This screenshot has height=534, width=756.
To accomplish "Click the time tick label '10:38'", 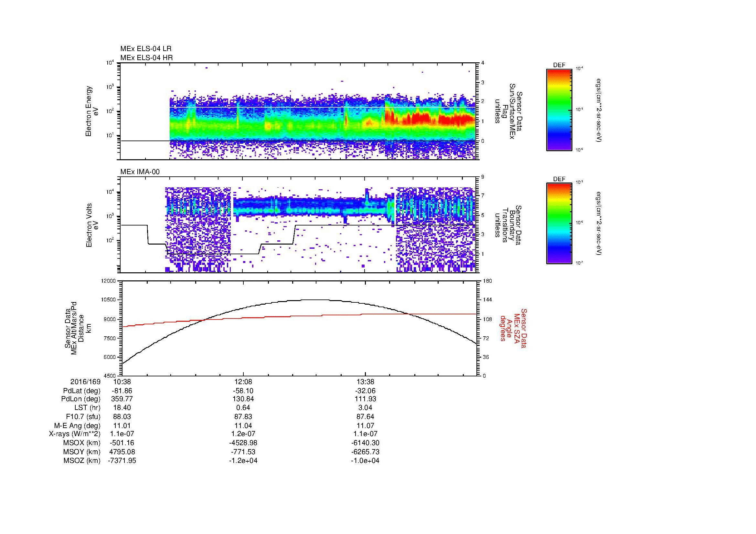I will [122, 382].
